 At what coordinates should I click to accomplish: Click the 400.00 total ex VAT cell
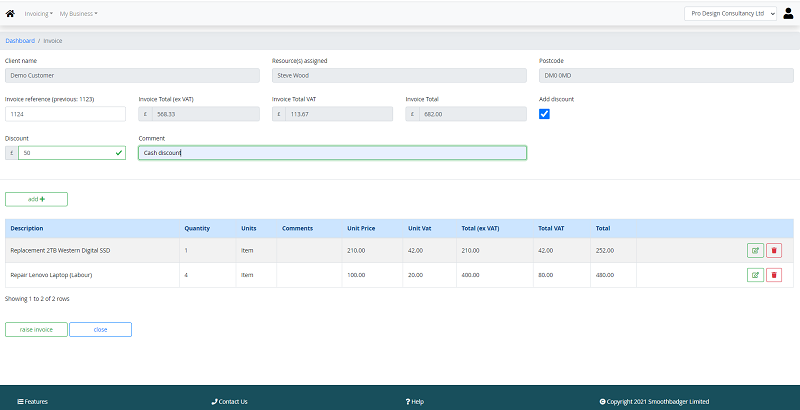495,275
